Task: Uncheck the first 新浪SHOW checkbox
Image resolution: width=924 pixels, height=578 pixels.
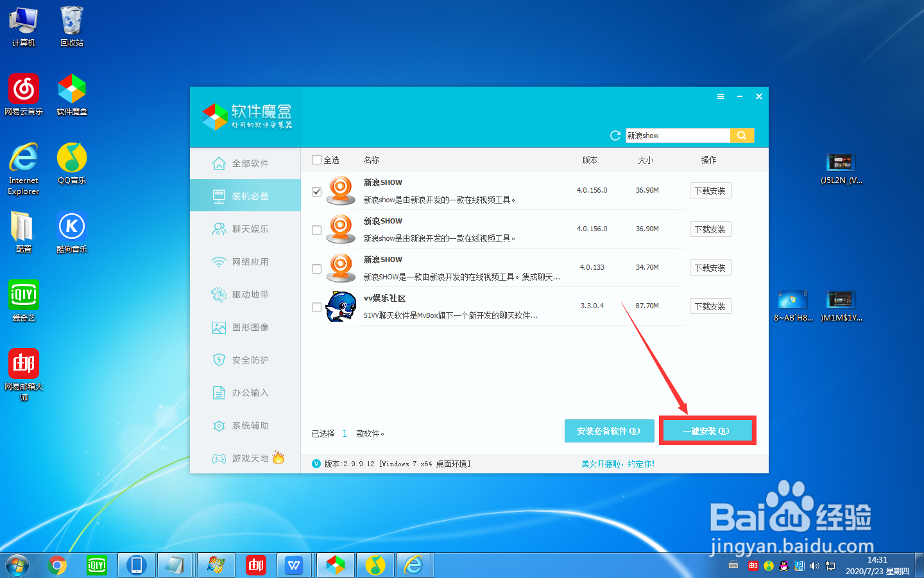Action: (316, 191)
